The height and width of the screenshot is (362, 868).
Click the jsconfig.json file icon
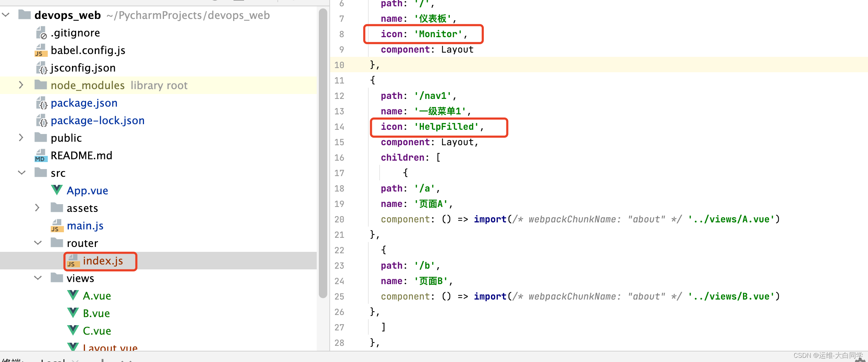pos(41,68)
